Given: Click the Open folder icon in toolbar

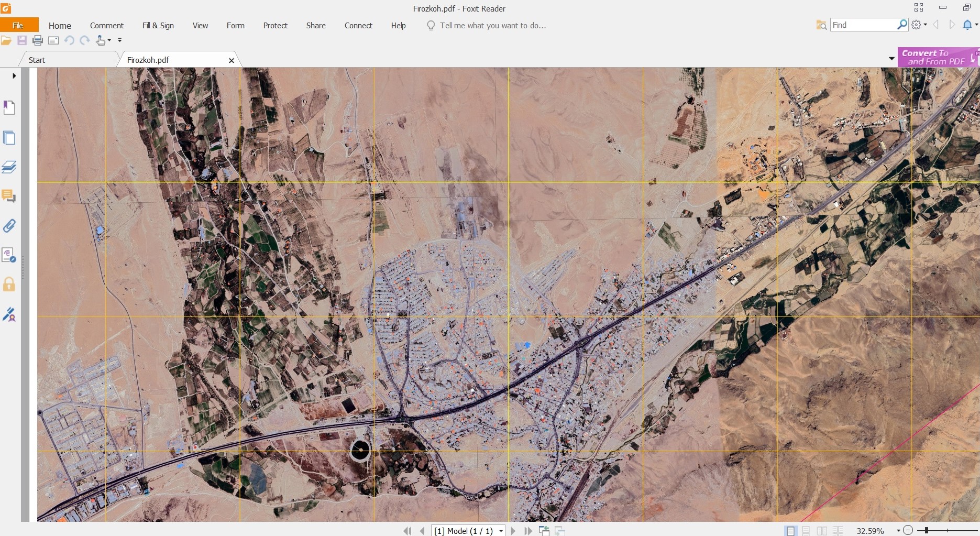Looking at the screenshot, I should click(x=6, y=40).
